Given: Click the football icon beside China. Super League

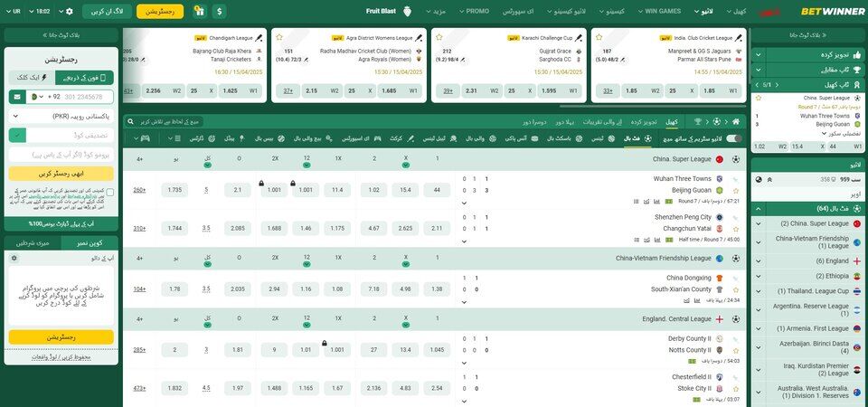Looking at the screenshot, I should click(x=736, y=159).
